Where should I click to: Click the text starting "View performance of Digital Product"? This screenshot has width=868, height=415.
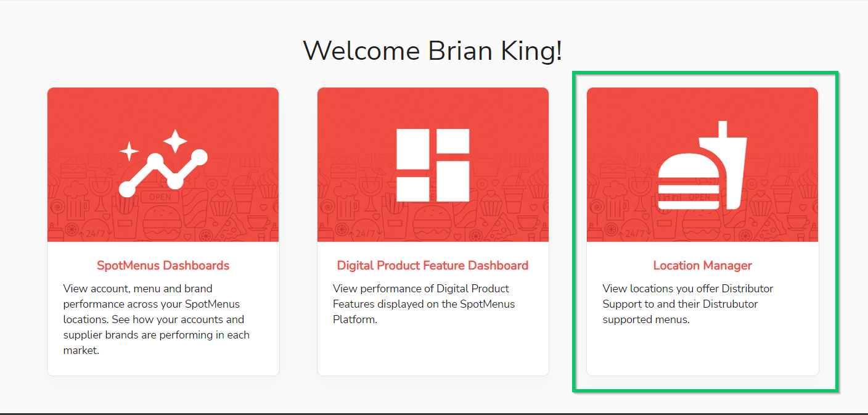[424, 304]
